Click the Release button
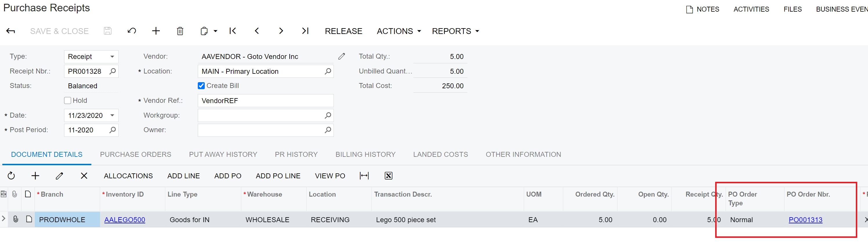This screenshot has height=248, width=868. pyautogui.click(x=343, y=31)
